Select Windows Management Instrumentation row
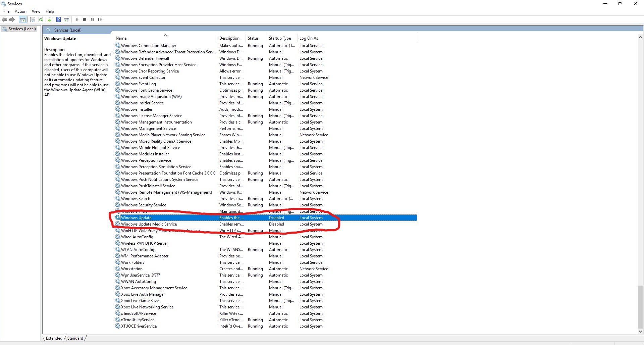This screenshot has width=644, height=345. pos(266,122)
